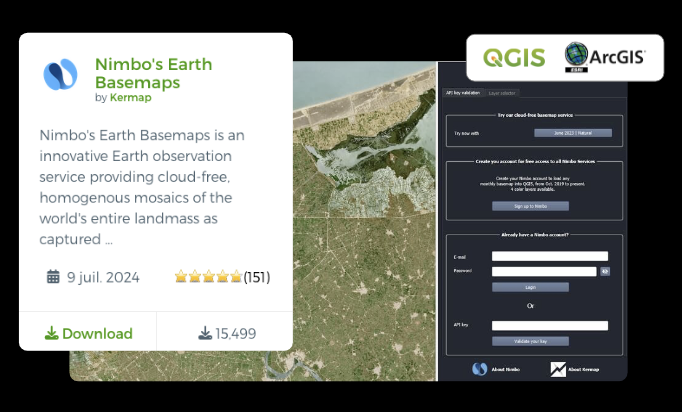
Task: Click the Validate your key button
Action: click(x=530, y=341)
